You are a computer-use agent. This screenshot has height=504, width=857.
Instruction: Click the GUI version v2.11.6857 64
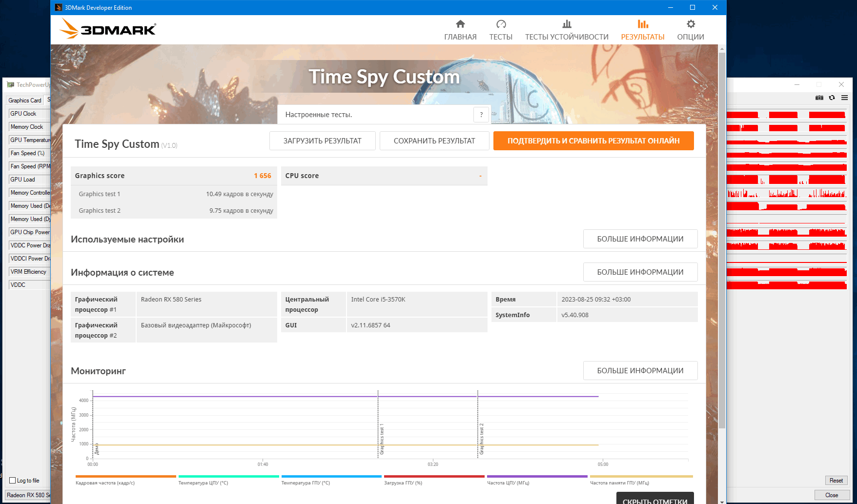370,325
